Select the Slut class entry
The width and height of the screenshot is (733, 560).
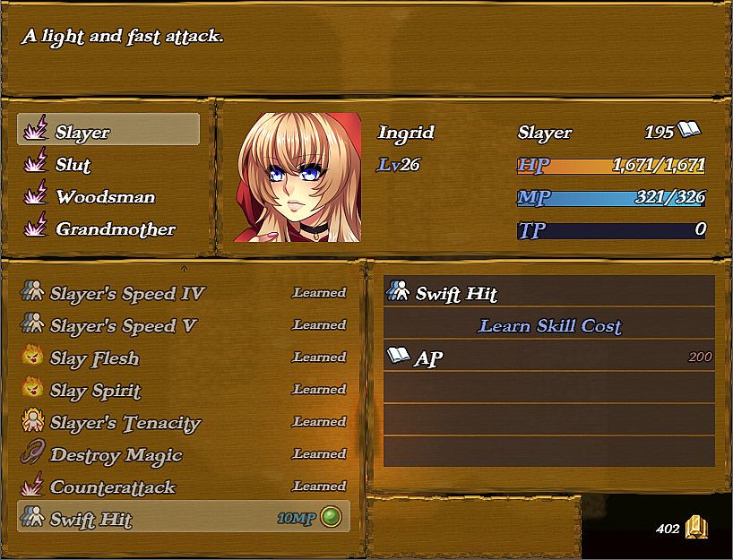[108, 164]
